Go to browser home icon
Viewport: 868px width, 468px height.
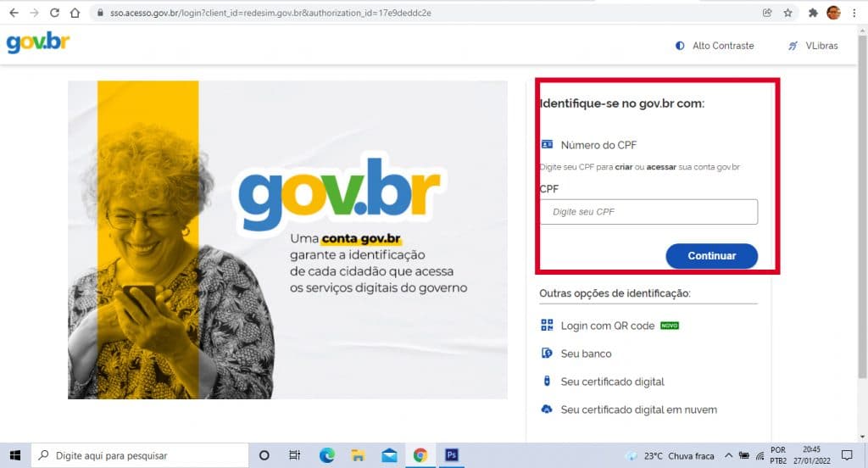click(75, 13)
